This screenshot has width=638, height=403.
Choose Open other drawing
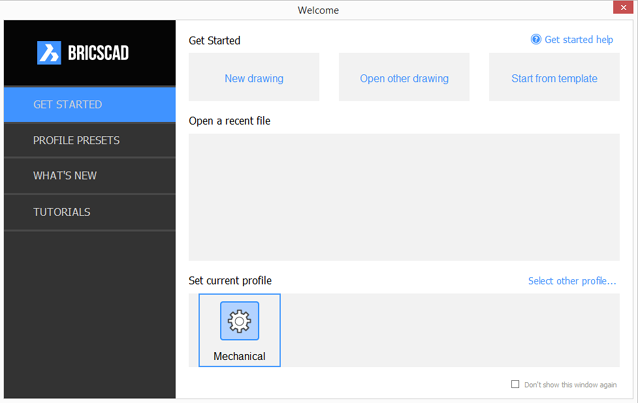point(404,77)
